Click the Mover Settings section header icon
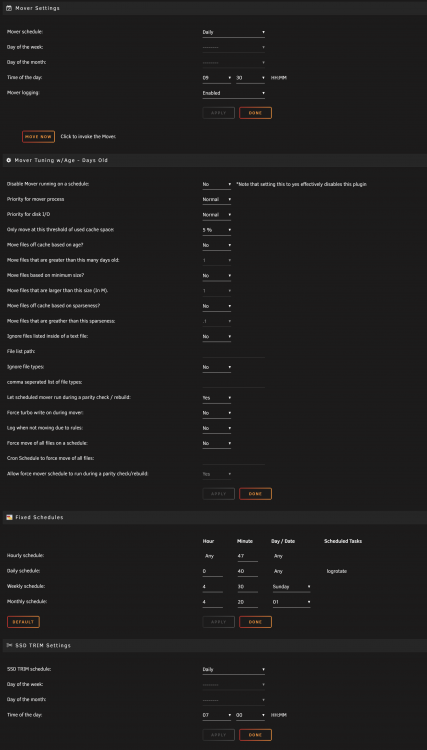 coord(9,8)
